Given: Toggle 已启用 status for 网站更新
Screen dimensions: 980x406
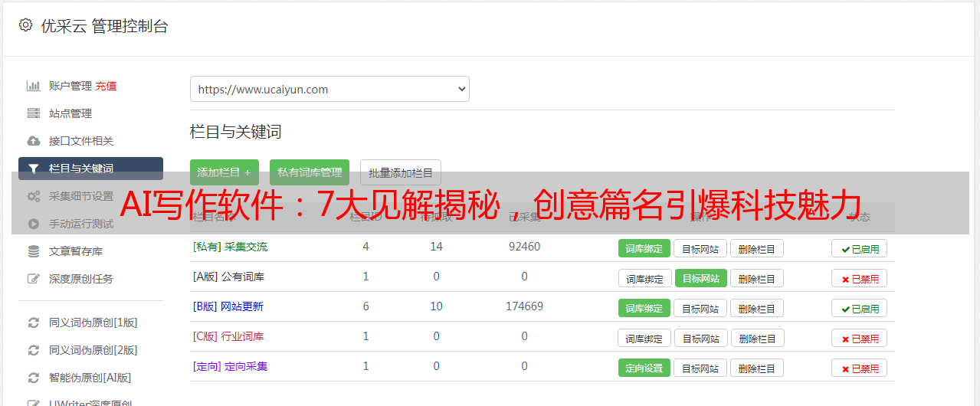Looking at the screenshot, I should [x=860, y=308].
